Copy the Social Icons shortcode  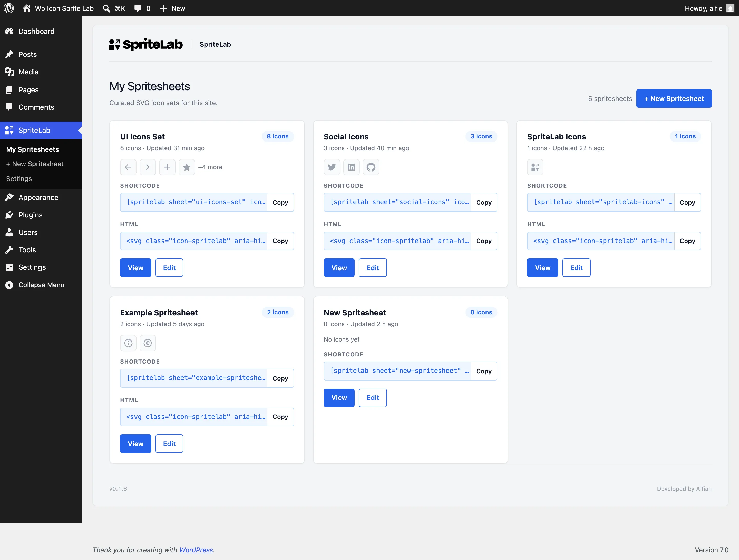click(x=484, y=202)
